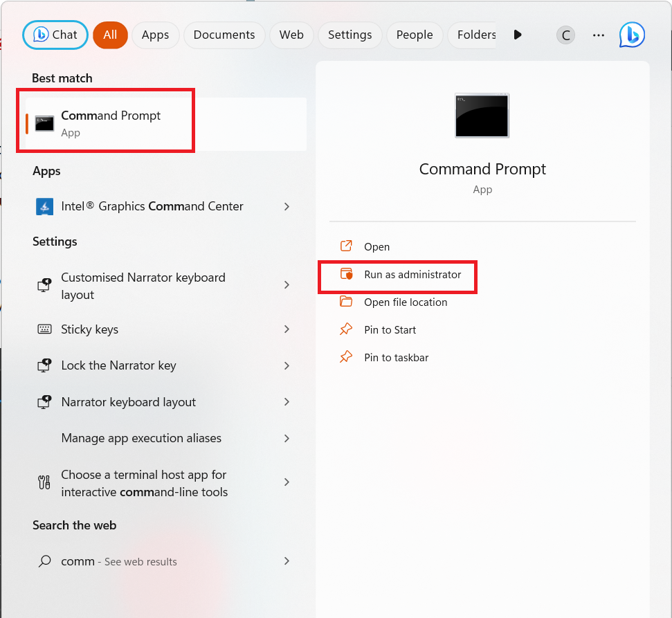Click Run as administrator
Screen dimensions: 672x618
pyautogui.click(x=412, y=275)
